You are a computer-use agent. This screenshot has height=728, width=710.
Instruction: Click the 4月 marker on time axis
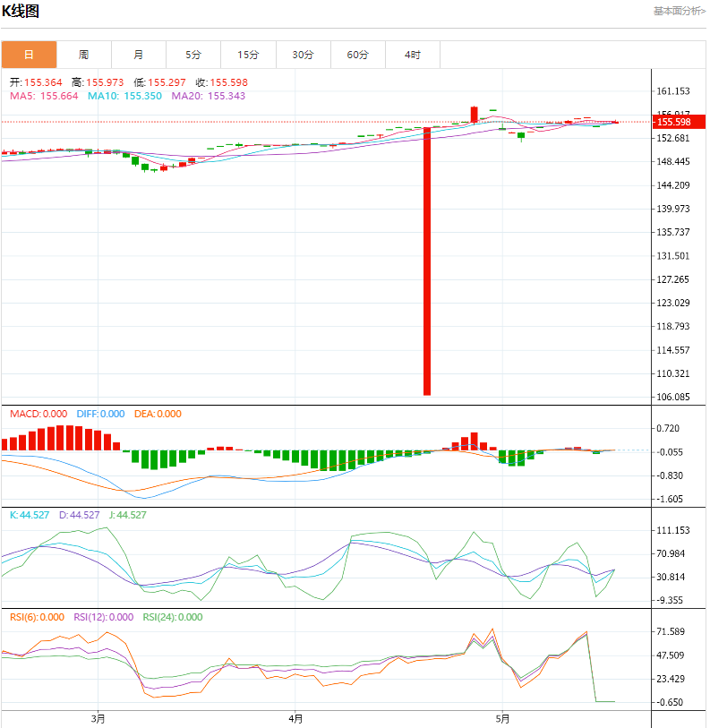coord(295,719)
